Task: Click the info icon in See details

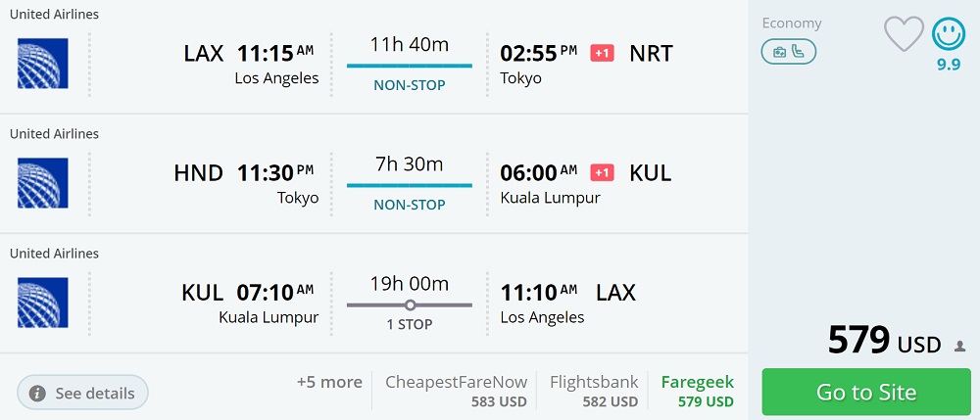Action: (37, 393)
